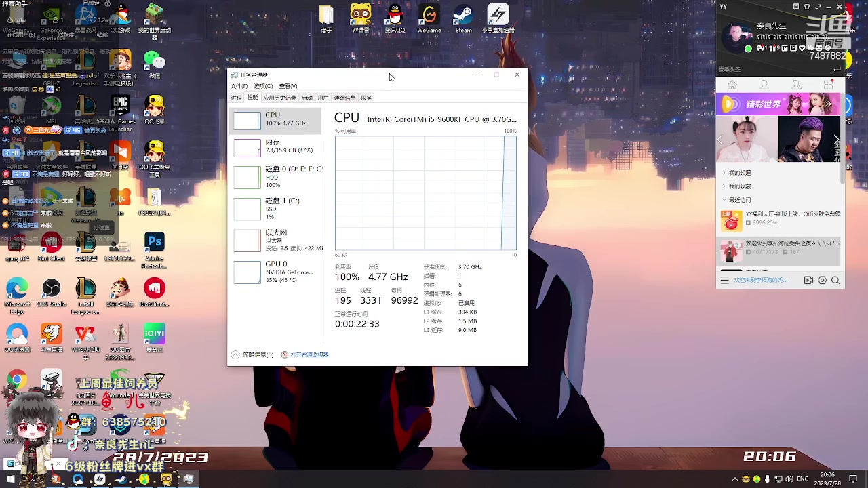This screenshot has height=488, width=868.
Task: Open the 箱子 folder on desktop
Action: (326, 20)
